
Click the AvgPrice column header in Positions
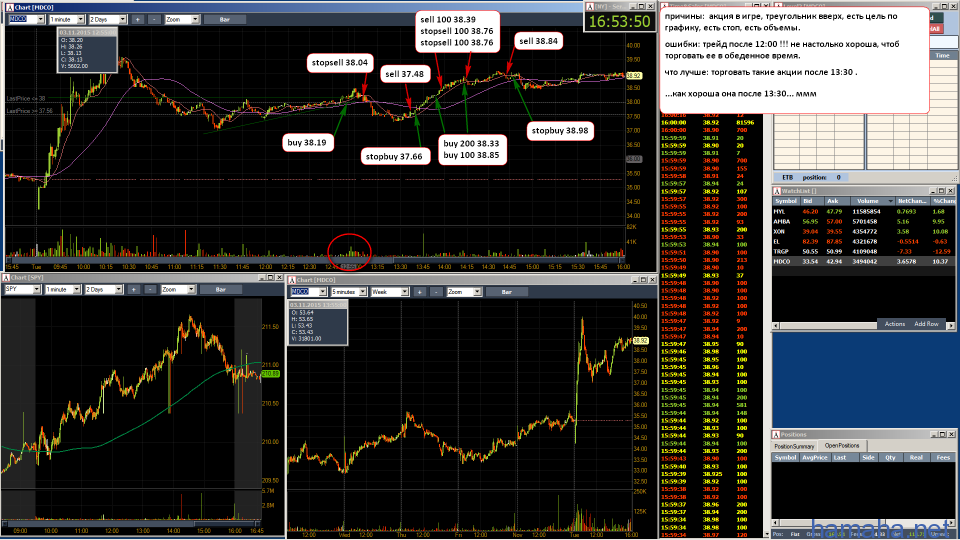tap(814, 457)
